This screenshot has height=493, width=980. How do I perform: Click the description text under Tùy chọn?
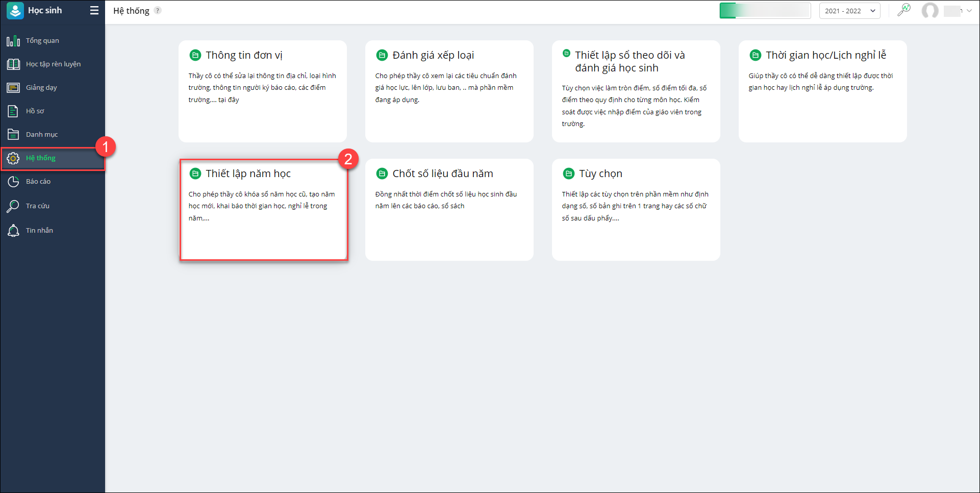(x=635, y=206)
